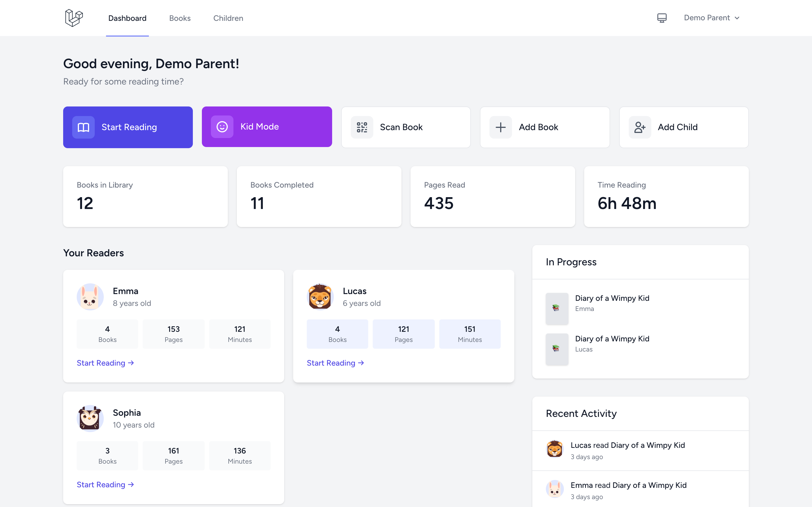Viewport: 812px width, 507px height.
Task: Click Emma's rabbit avatar
Action: (x=90, y=296)
